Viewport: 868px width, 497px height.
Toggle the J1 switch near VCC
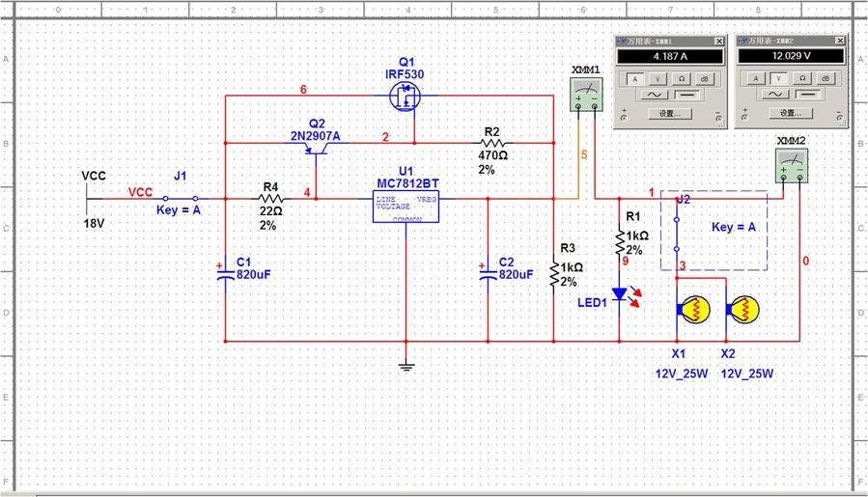click(x=180, y=197)
